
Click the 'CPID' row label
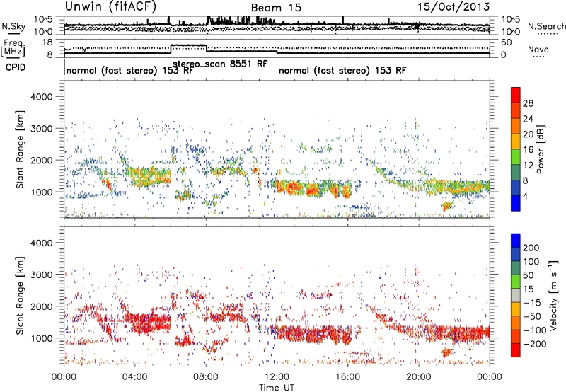pos(16,67)
